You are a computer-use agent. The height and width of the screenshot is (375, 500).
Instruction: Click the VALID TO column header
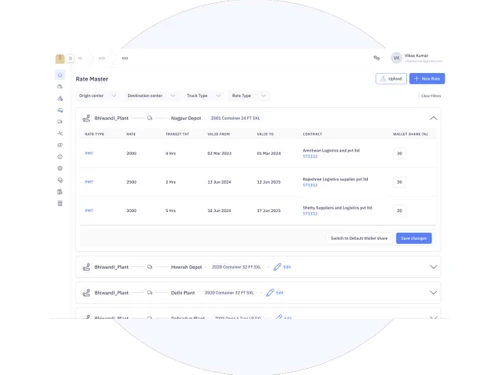click(x=265, y=134)
